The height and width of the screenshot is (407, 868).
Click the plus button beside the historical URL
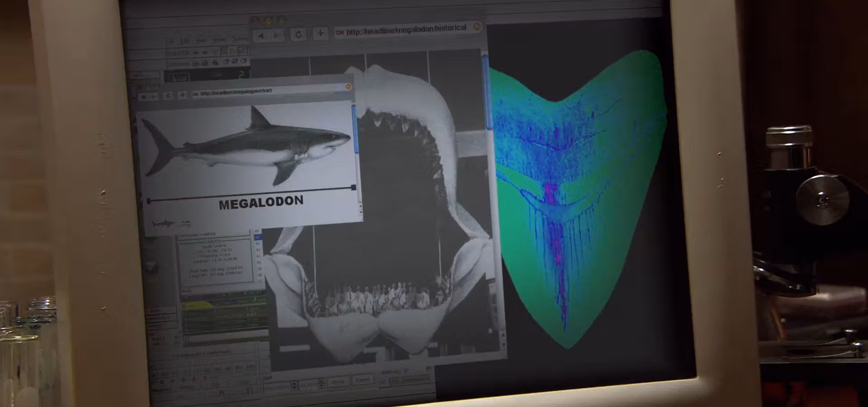tap(320, 33)
